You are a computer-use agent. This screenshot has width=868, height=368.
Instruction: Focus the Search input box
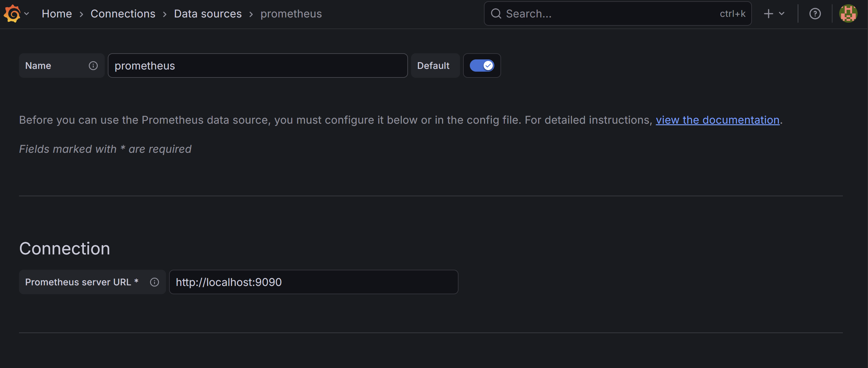coord(606,14)
